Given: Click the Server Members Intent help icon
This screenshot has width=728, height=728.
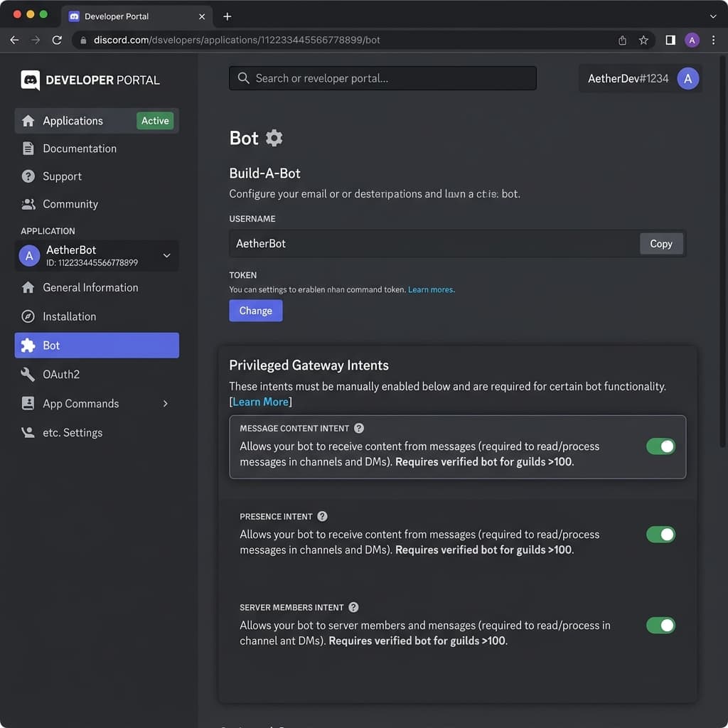Looking at the screenshot, I should point(353,607).
